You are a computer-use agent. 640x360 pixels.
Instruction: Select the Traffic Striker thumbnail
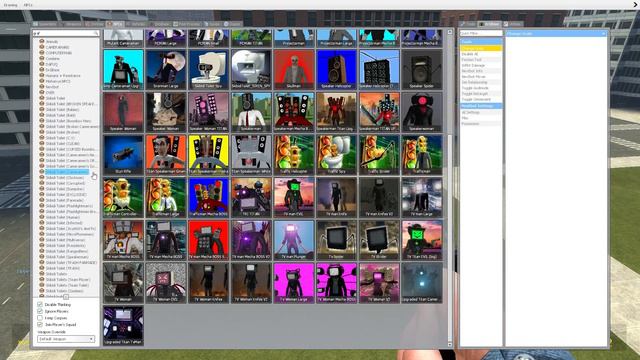[379, 155]
